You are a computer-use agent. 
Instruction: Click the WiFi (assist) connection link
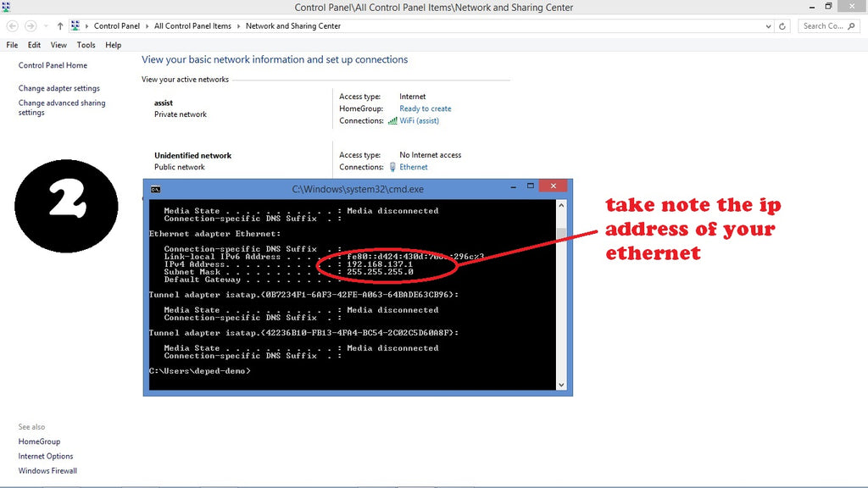(x=419, y=121)
